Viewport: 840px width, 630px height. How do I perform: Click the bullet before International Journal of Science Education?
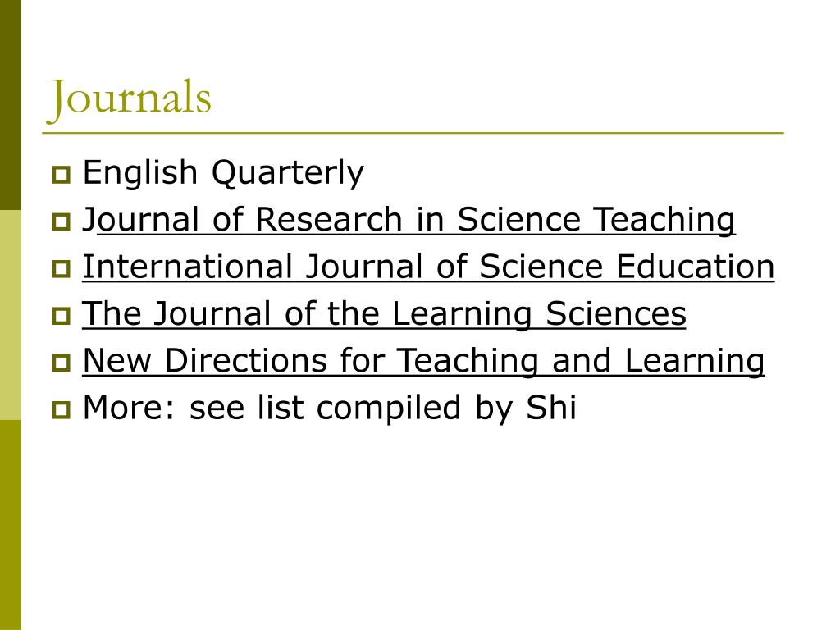(62, 268)
